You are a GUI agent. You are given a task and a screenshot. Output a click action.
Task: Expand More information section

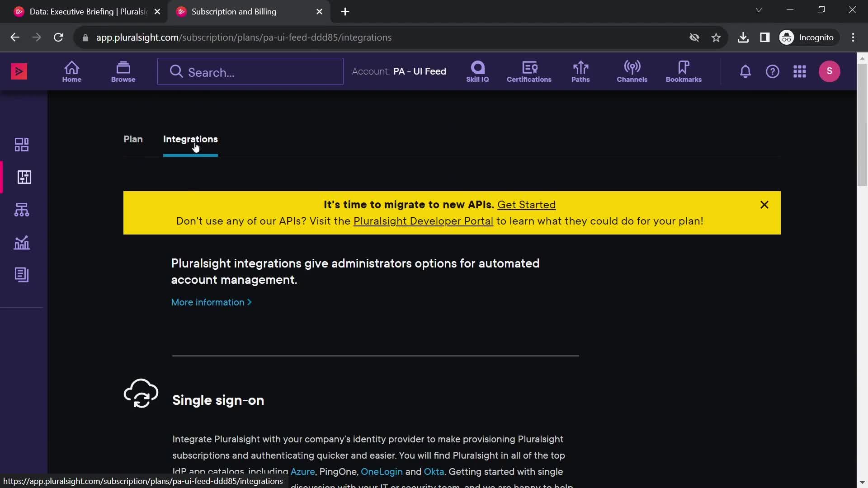click(210, 302)
